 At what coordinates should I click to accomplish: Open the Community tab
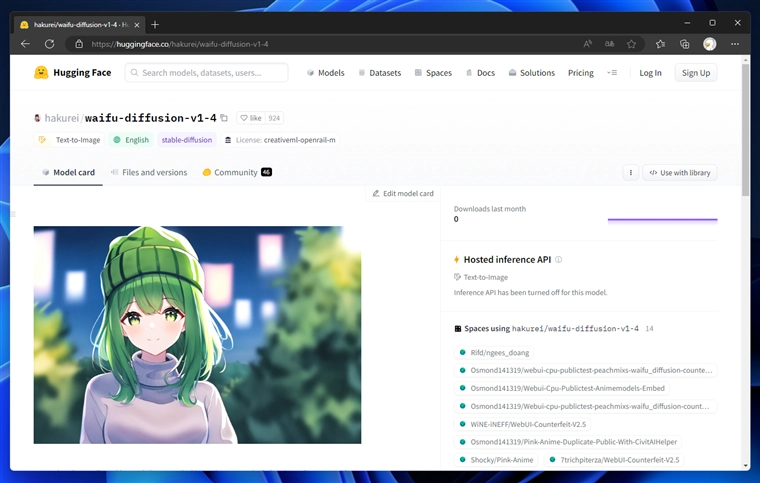tap(237, 172)
